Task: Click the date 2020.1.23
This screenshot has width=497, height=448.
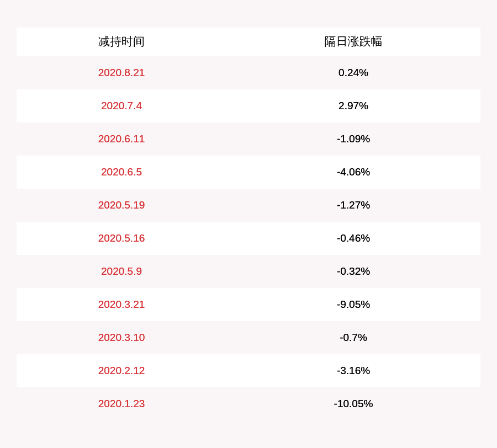Action: click(121, 404)
